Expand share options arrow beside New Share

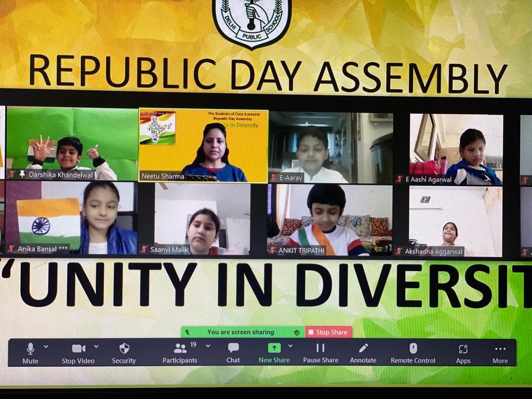[x=290, y=346]
